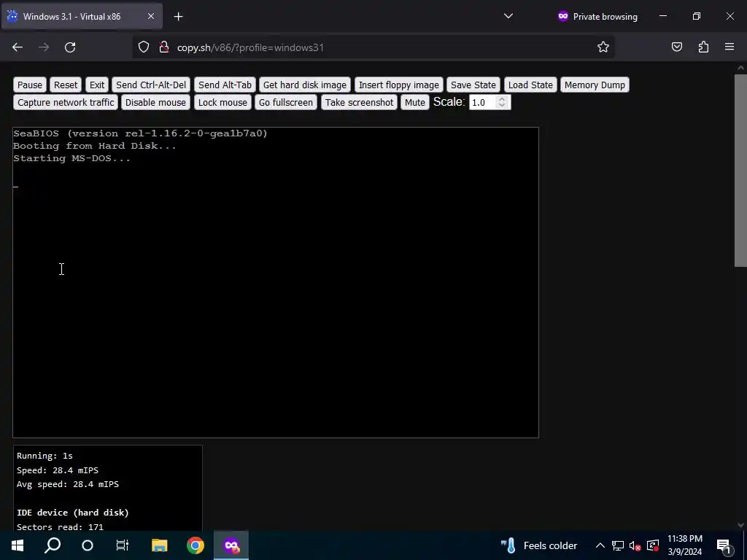Open Cortana circle icon
The image size is (747, 560).
click(x=88, y=545)
